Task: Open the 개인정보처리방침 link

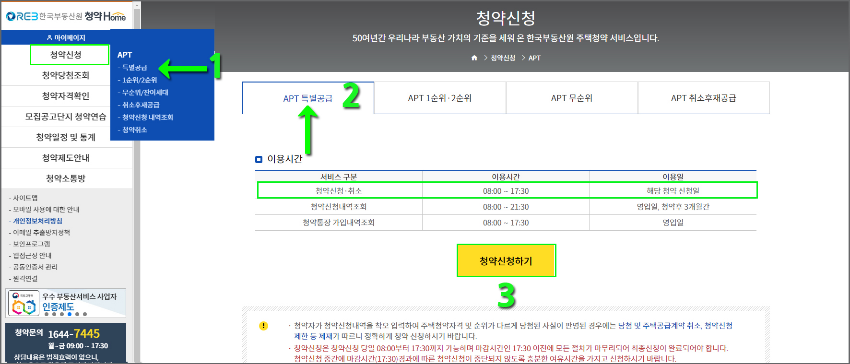Action: point(36,221)
